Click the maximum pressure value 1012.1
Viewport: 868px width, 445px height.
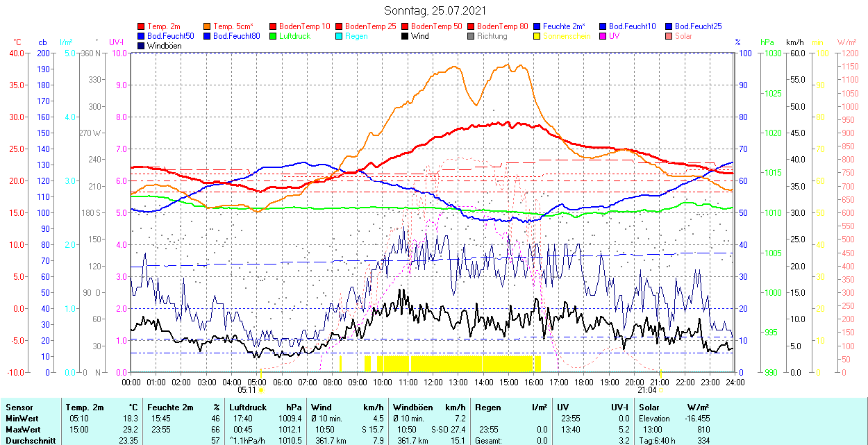[x=289, y=430]
